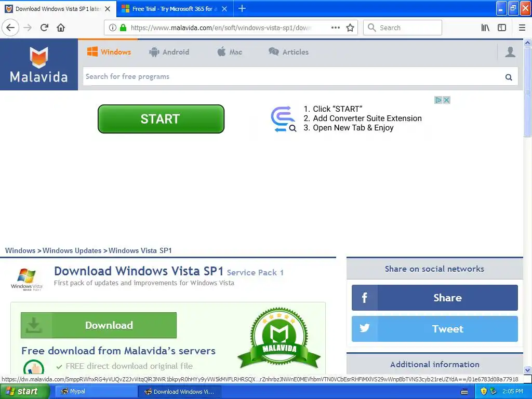Select the Download Windows Vista SP1 tab
532x399 pixels.
click(58, 9)
